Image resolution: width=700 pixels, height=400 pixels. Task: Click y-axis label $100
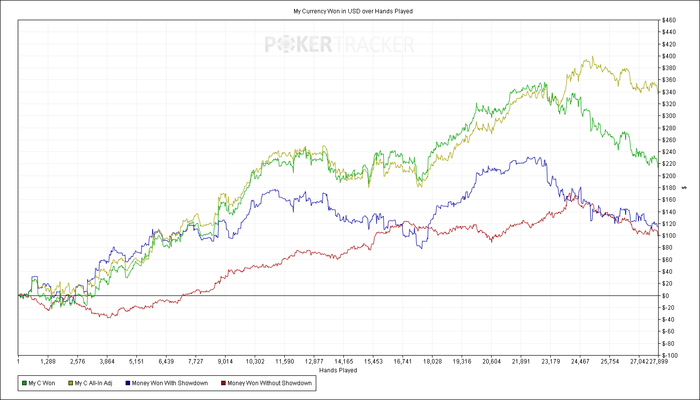coord(668,236)
